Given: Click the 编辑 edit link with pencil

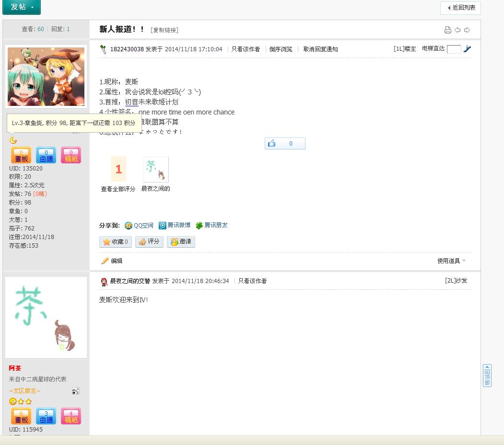Looking at the screenshot, I should coord(112,261).
